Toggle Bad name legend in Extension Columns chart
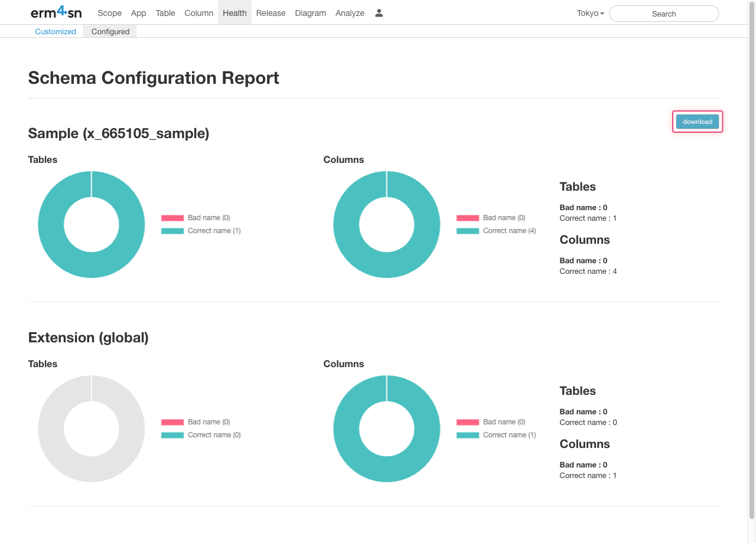Viewport: 756px width, 543px height. pyautogui.click(x=491, y=422)
